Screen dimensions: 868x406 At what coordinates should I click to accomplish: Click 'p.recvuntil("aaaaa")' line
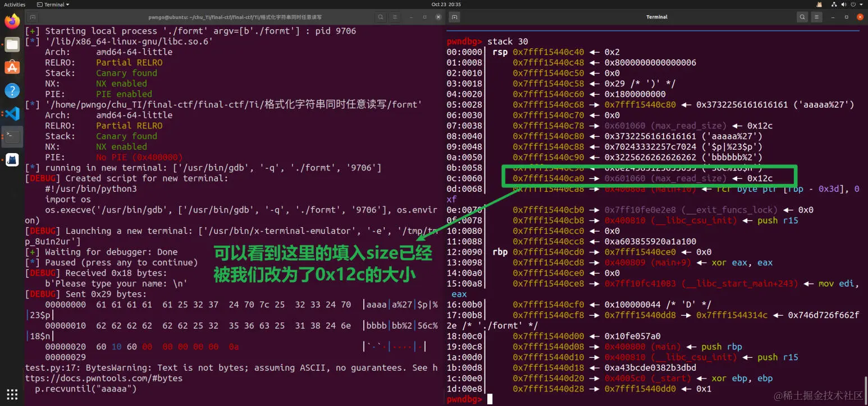pos(85,389)
